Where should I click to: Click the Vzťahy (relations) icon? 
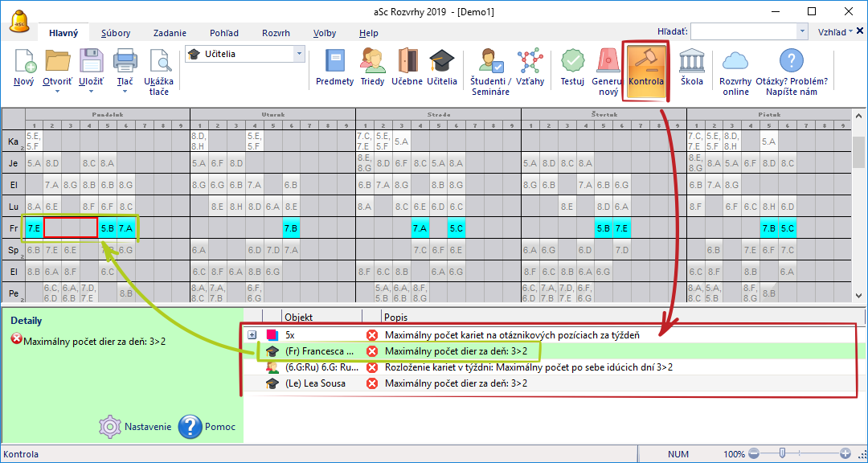tap(530, 63)
